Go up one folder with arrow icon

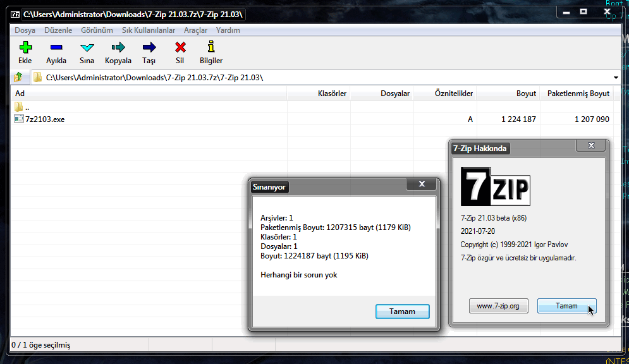click(x=18, y=77)
